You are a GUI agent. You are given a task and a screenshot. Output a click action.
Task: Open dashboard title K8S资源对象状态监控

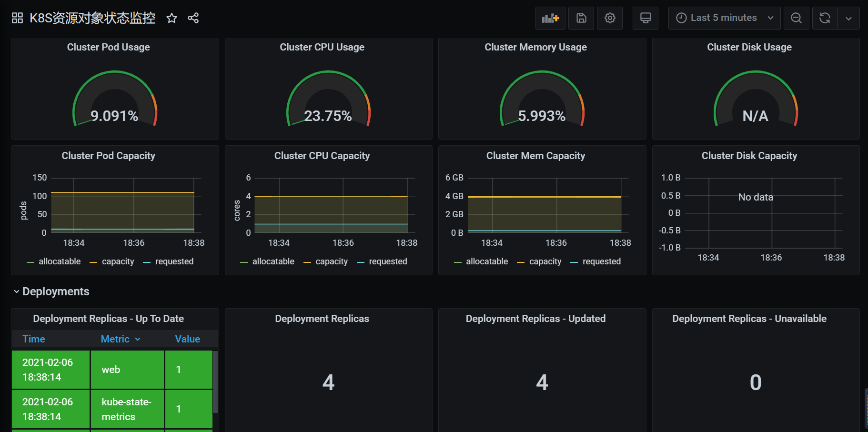click(x=92, y=18)
